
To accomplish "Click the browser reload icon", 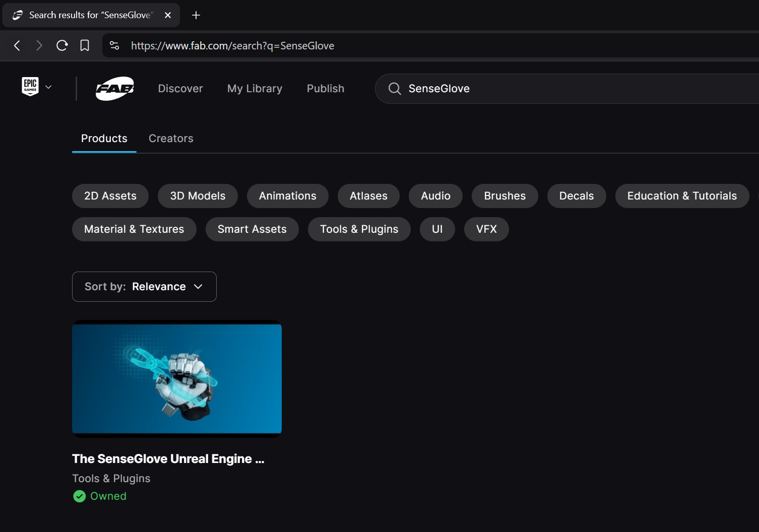I will [x=61, y=45].
